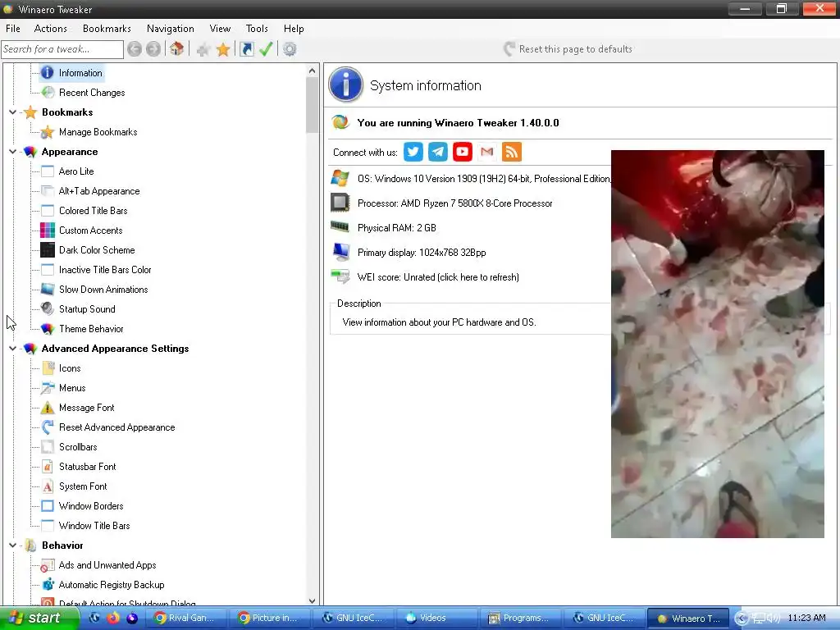Select Aero Lite in the tree
Viewport: 840px width, 630px height.
click(x=76, y=171)
